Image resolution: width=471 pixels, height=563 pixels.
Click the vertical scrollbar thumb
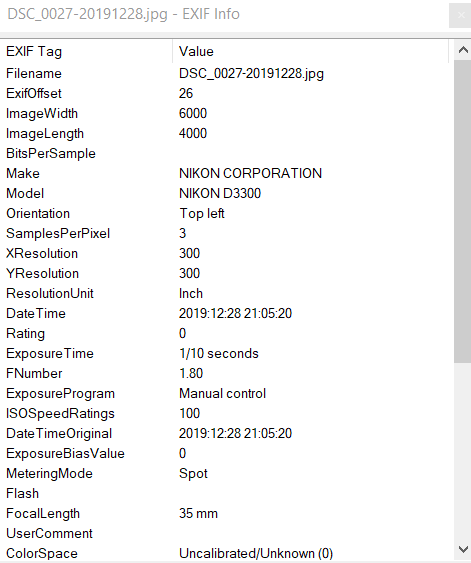pos(462,211)
